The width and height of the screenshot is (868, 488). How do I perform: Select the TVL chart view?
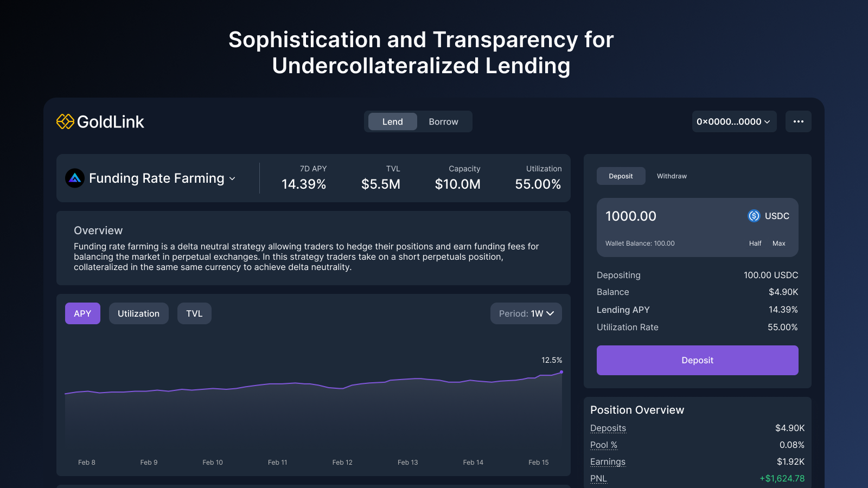[x=194, y=313]
